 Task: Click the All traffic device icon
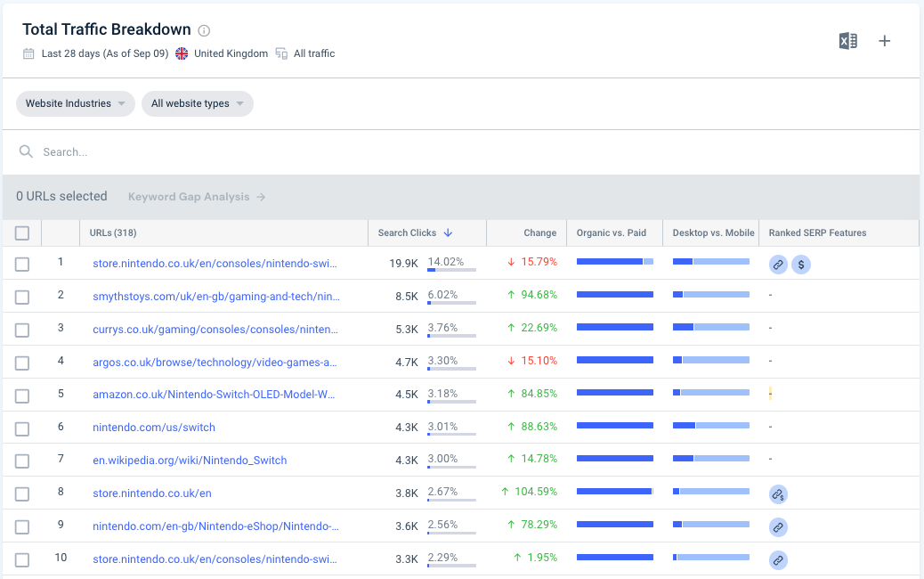281,53
